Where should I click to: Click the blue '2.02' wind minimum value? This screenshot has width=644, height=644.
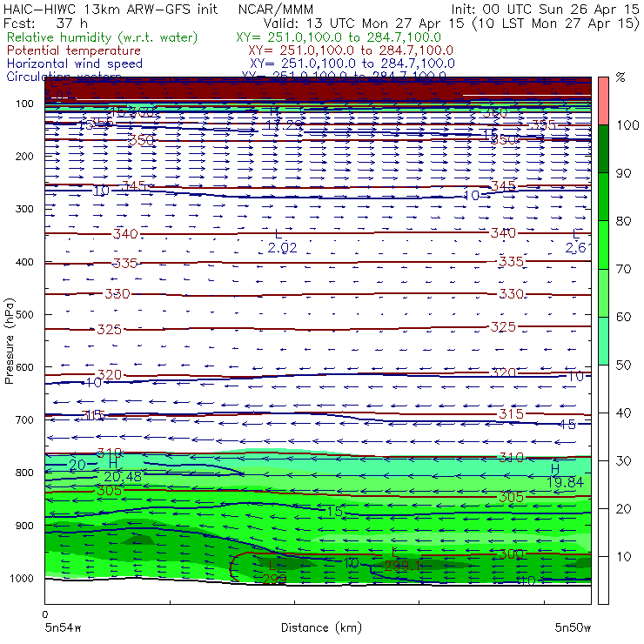(282, 248)
